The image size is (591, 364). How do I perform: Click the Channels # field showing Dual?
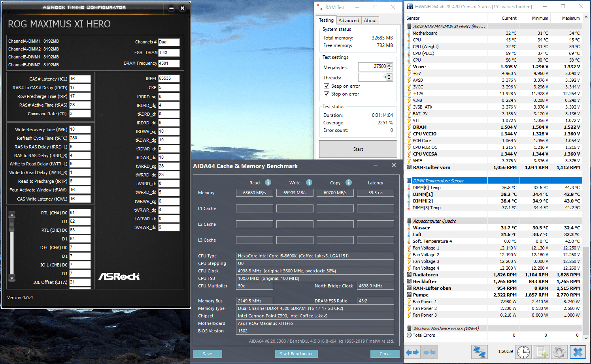click(x=169, y=42)
